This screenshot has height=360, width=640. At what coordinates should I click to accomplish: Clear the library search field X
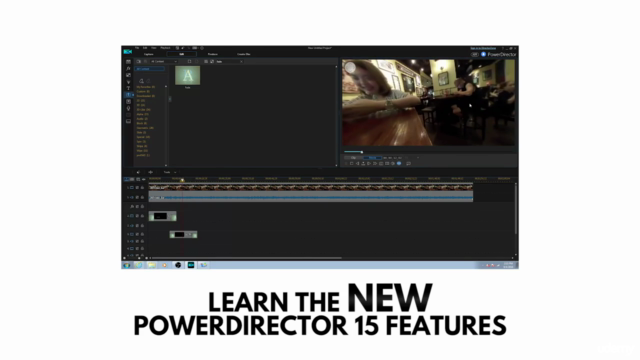coord(241,61)
